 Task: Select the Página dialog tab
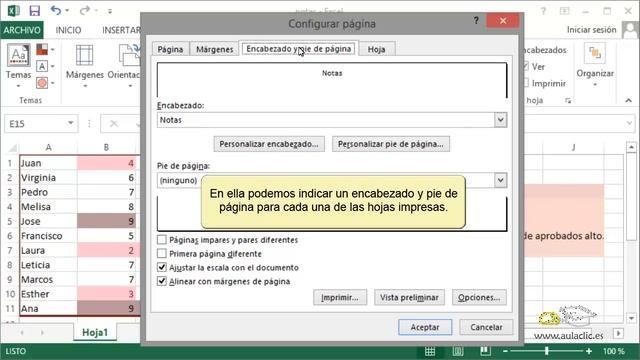pyautogui.click(x=170, y=49)
